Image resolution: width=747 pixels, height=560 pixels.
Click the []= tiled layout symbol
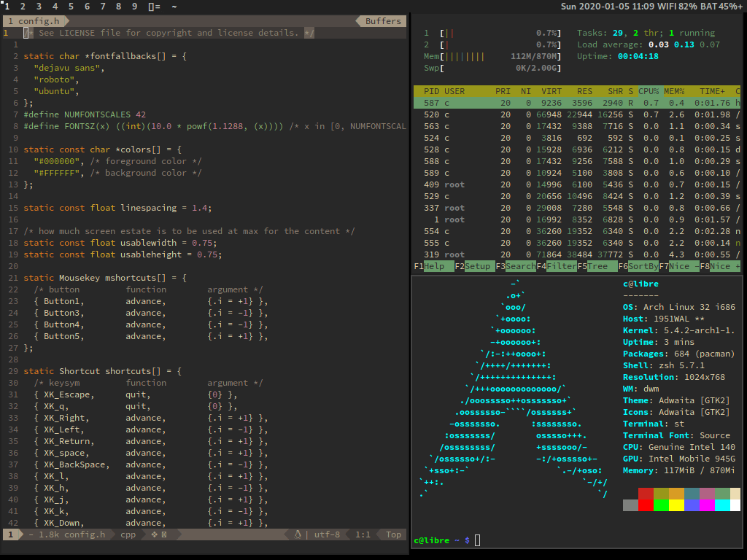click(155, 6)
